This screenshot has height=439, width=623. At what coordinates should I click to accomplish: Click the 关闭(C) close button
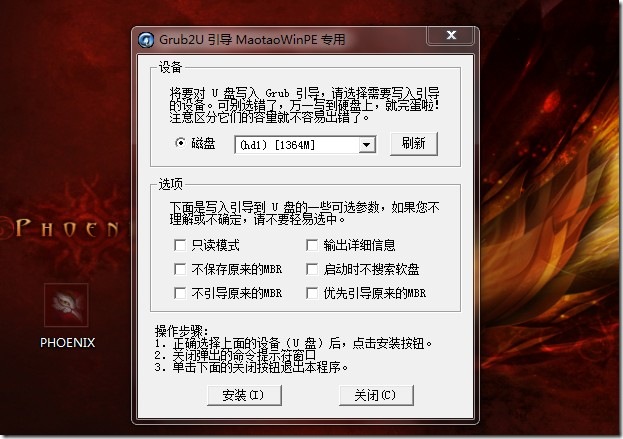(376, 395)
